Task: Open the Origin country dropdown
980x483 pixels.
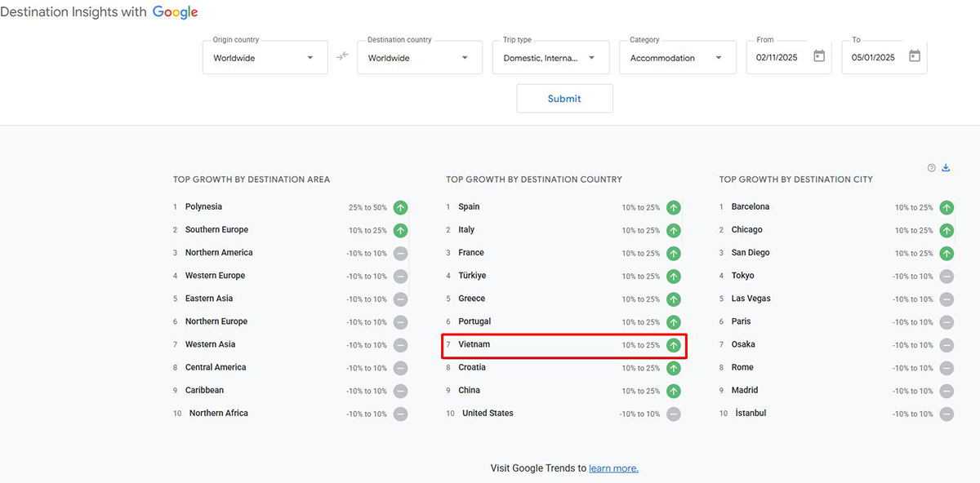Action: click(x=265, y=57)
